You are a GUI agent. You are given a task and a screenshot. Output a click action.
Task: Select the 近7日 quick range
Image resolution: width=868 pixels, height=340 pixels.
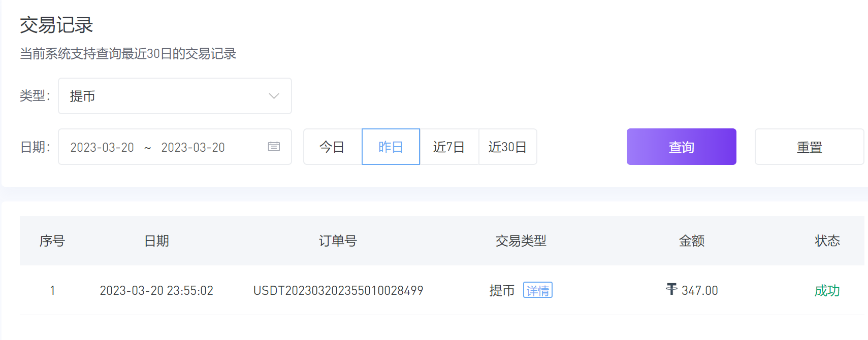(449, 147)
